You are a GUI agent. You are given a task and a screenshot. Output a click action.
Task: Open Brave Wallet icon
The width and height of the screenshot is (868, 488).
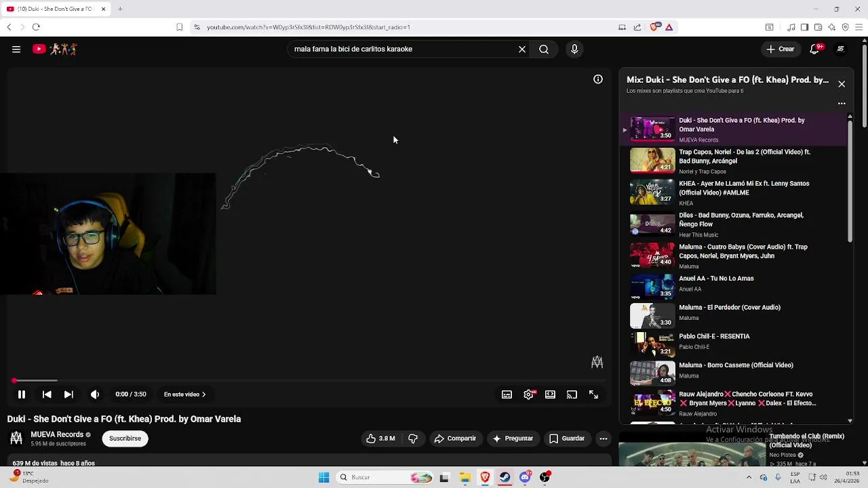pos(818,27)
